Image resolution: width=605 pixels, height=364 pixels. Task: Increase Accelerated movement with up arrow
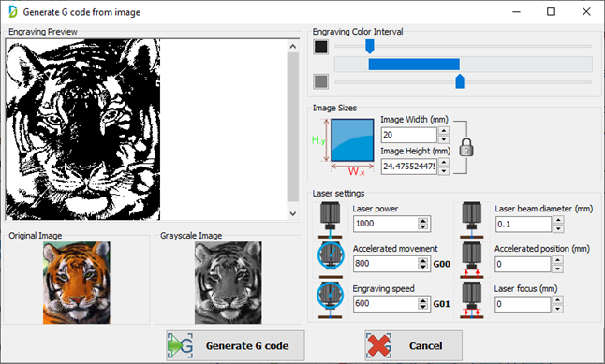coord(423,261)
